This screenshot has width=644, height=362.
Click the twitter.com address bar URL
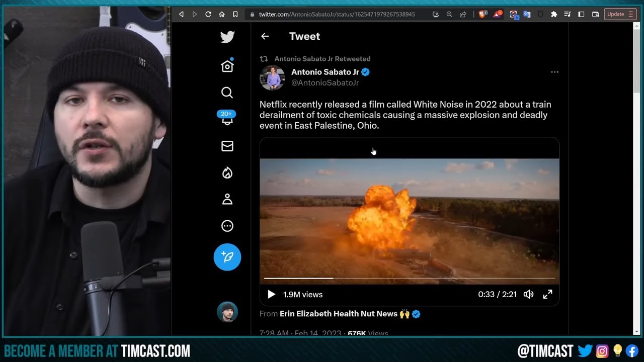[337, 15]
